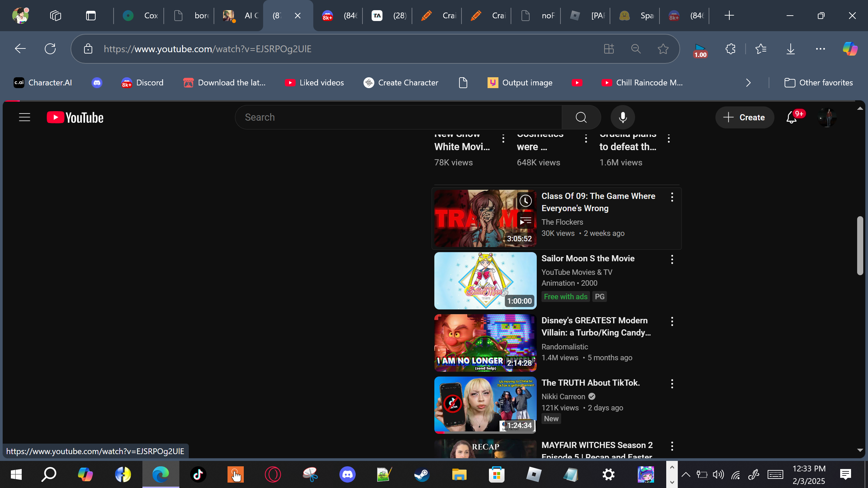Open Create Character bookmark

pyautogui.click(x=401, y=83)
